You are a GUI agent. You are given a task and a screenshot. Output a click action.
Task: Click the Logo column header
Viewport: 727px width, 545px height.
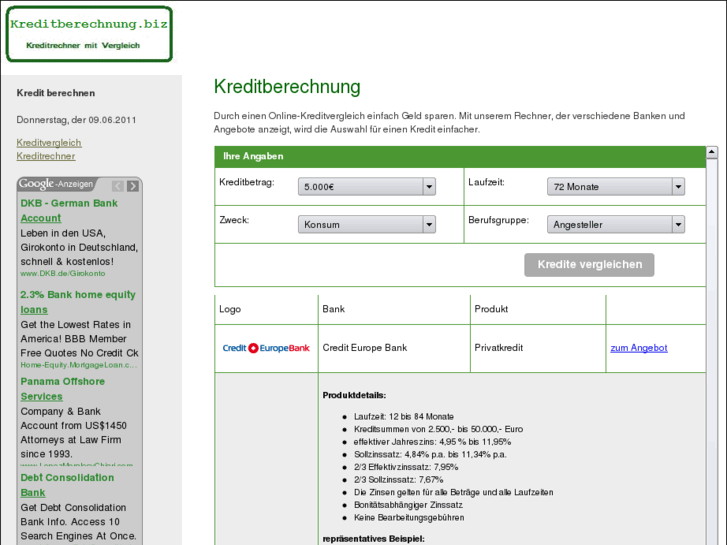point(230,309)
